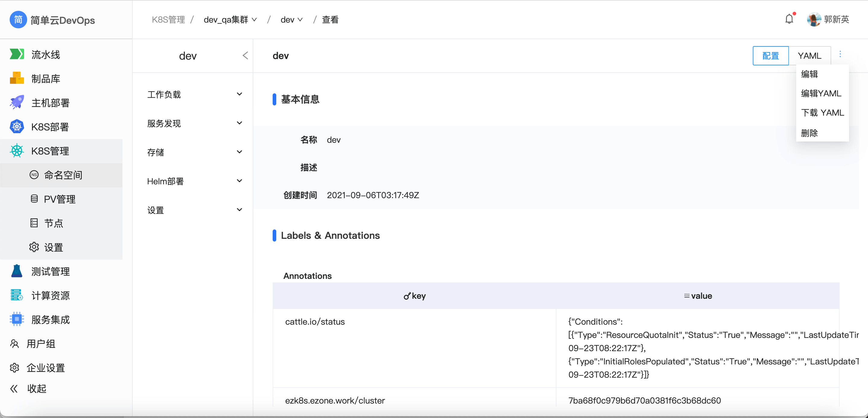Open the dev_qa集群 cluster dropdown
Viewport: 868px width, 418px height.
[x=230, y=20]
